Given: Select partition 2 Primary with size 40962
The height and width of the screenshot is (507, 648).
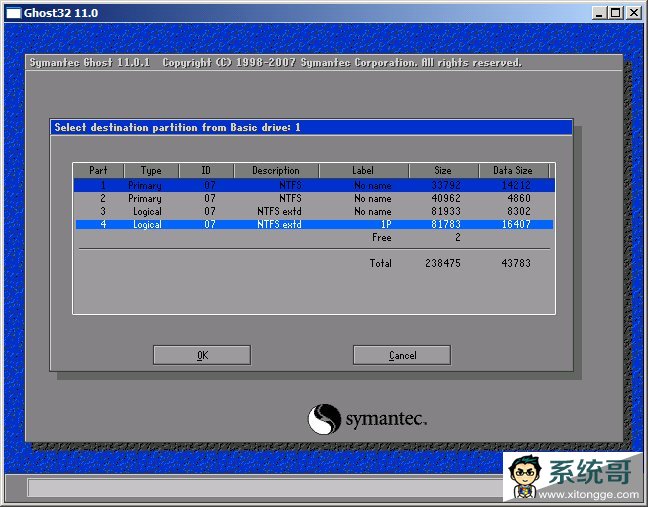Looking at the screenshot, I should (314, 198).
